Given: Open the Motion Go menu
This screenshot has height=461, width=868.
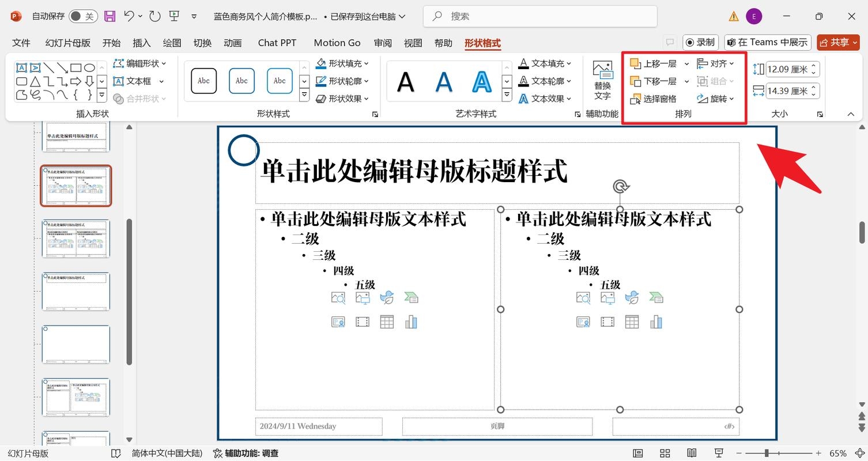Looking at the screenshot, I should 337,43.
